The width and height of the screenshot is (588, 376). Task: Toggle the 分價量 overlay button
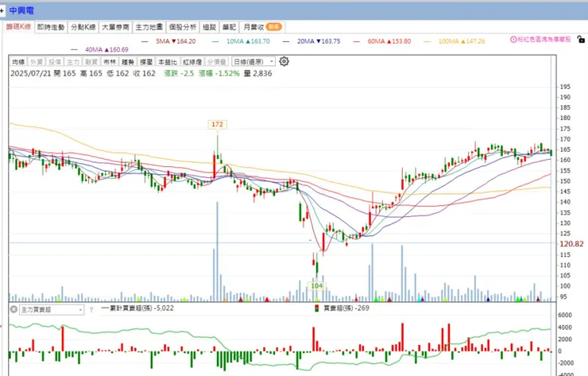click(x=216, y=61)
